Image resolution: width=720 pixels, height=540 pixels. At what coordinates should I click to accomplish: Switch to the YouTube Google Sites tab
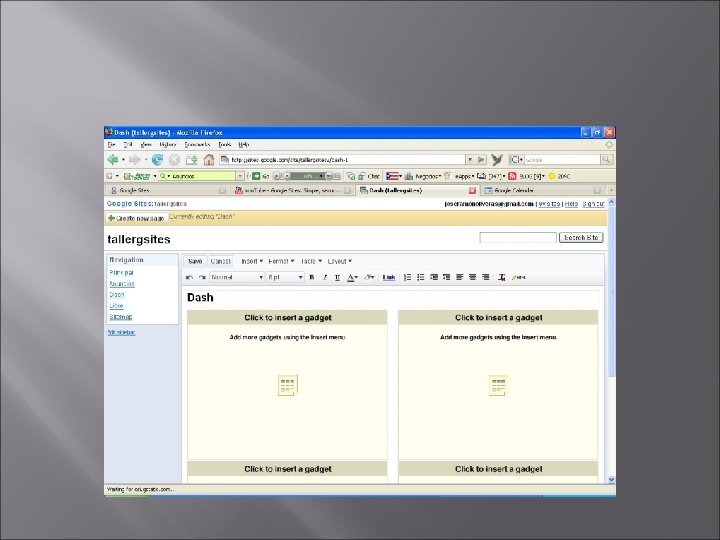pos(292,190)
